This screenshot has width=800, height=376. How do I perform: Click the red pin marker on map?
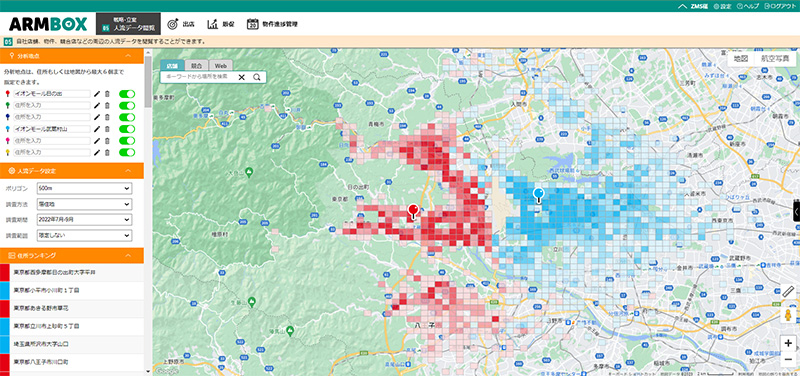point(413,211)
